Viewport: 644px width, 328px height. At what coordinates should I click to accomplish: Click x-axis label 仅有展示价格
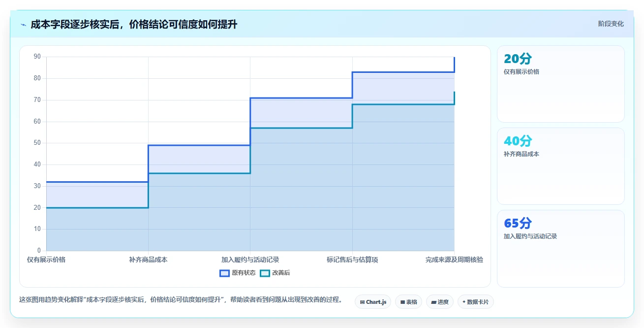pyautogui.click(x=46, y=260)
